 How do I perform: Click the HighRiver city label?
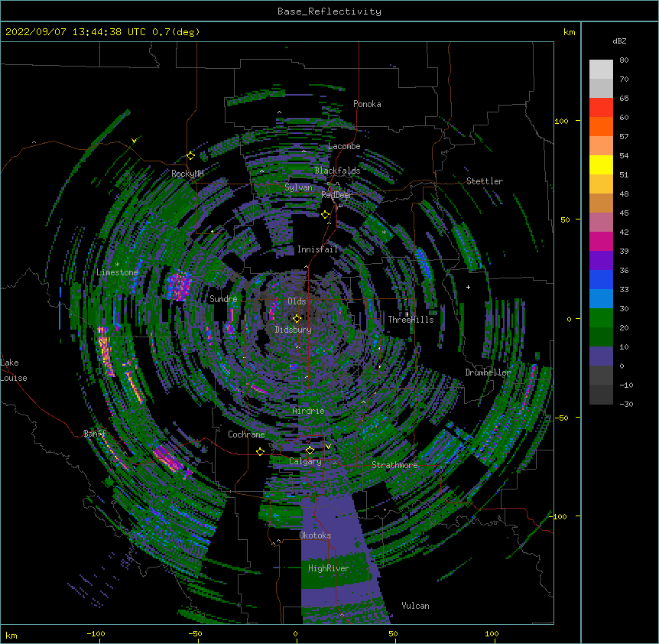click(x=329, y=568)
